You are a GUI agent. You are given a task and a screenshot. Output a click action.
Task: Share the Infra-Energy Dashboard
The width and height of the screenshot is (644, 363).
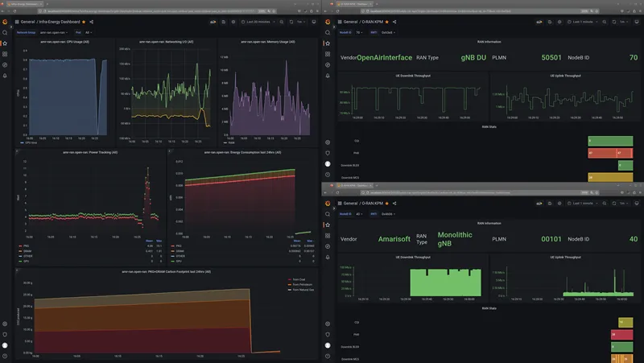click(91, 22)
